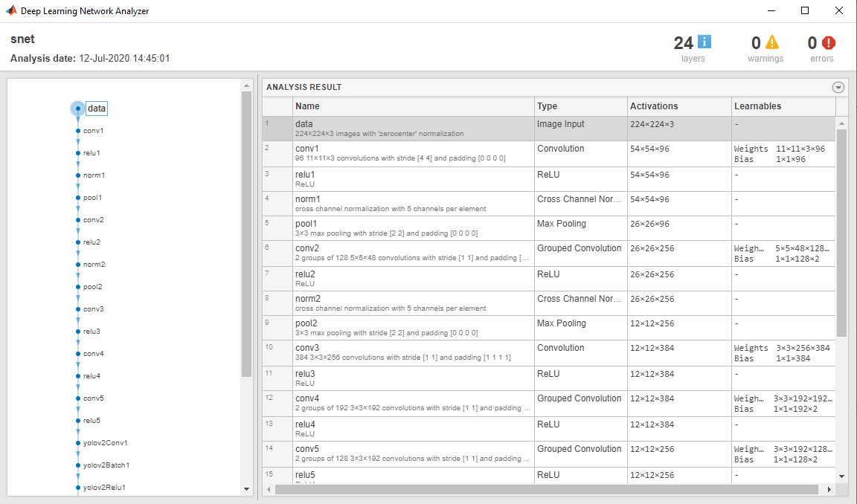The width and height of the screenshot is (857, 504).
Task: Select the conv3 row in the results table
Action: pyautogui.click(x=549, y=353)
